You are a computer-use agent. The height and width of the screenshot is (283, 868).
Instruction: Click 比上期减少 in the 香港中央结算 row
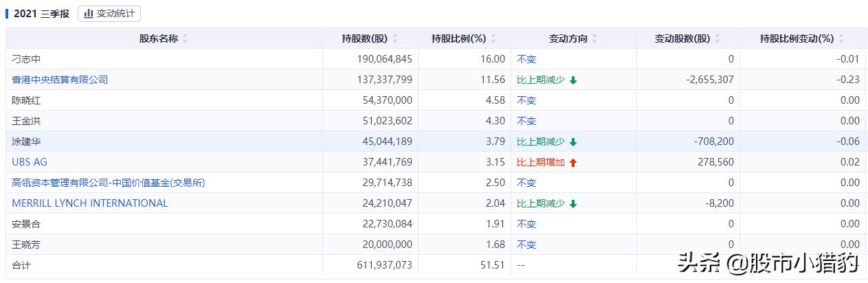point(541,80)
